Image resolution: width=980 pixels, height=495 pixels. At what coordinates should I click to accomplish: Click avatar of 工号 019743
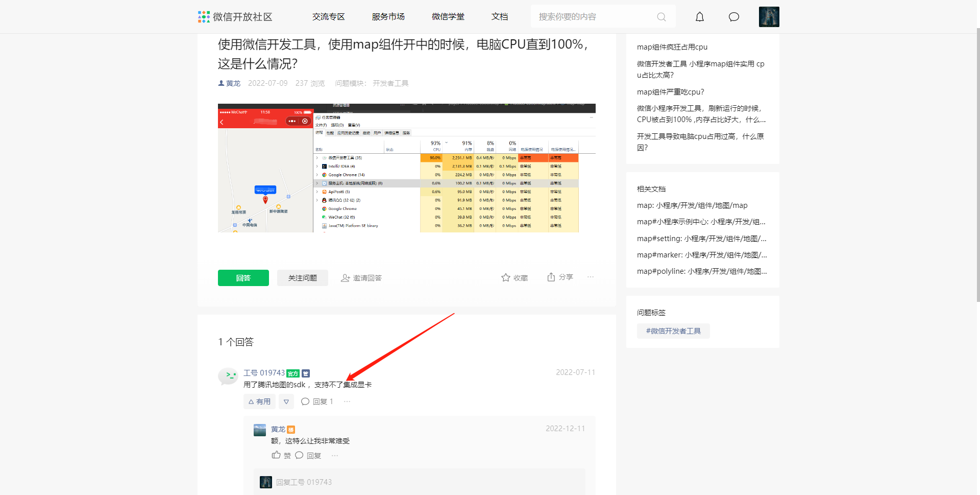tap(228, 376)
